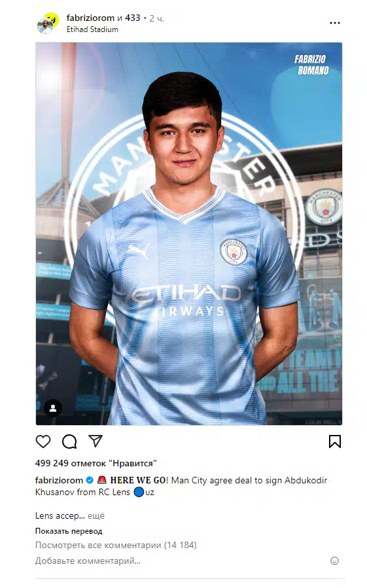Show tagged people icon on photo
Viewport: 367px width, 588px height.
tap(53, 408)
